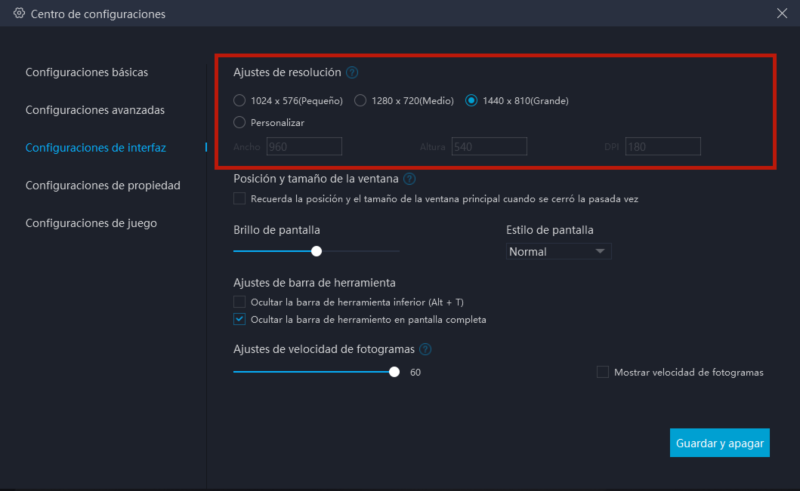Click the Brillo de pantalla slider handle

point(317,251)
